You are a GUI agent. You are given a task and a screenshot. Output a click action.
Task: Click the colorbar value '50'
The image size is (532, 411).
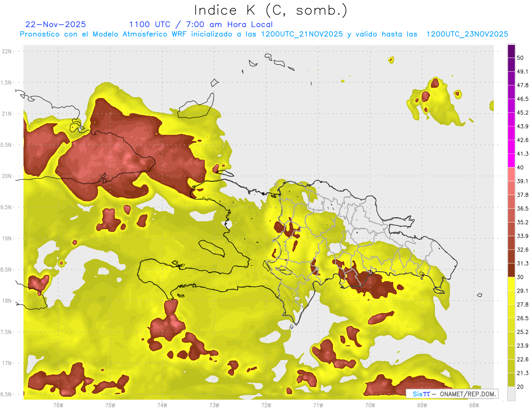[521, 58]
